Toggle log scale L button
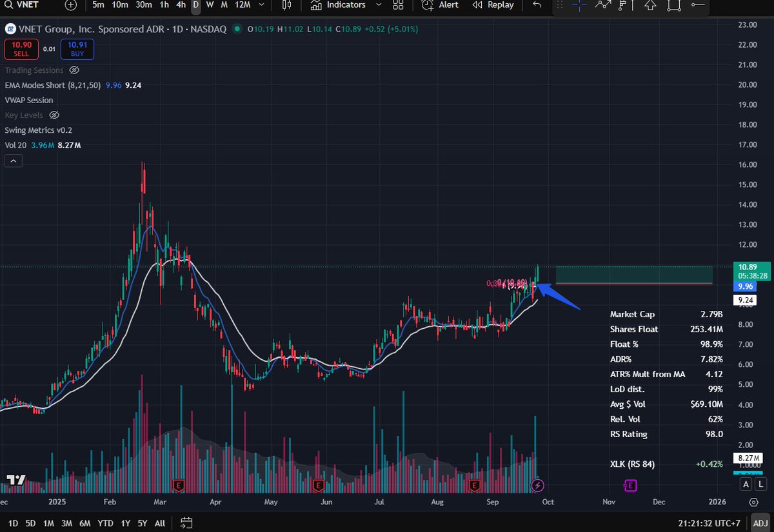This screenshot has width=774, height=532. (761, 484)
